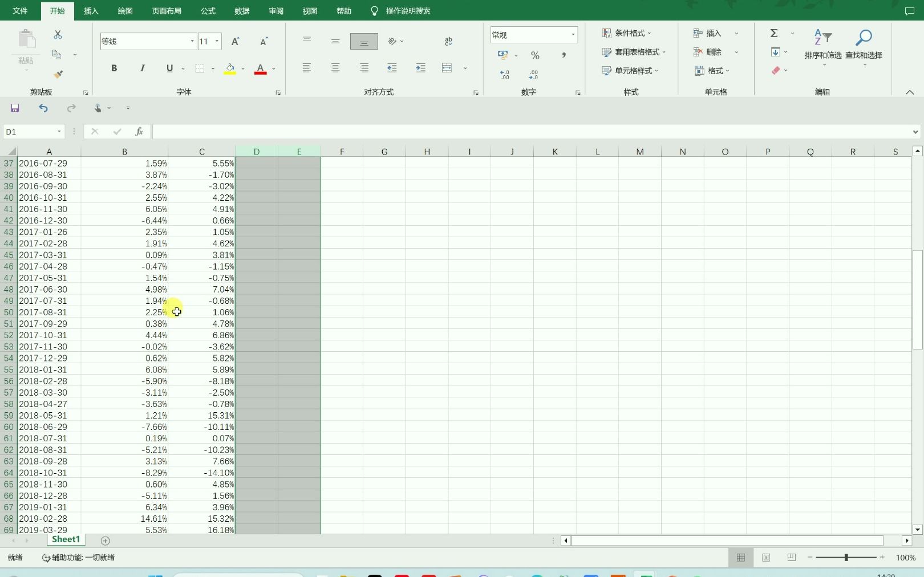This screenshot has height=577, width=924.
Task: Click the fill color paint bucket icon
Action: (x=230, y=68)
